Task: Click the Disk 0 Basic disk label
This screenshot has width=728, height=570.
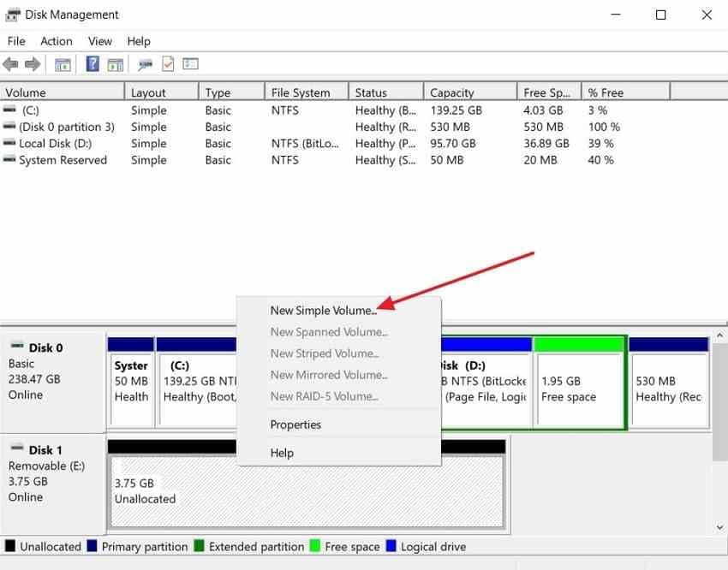Action: (x=53, y=381)
